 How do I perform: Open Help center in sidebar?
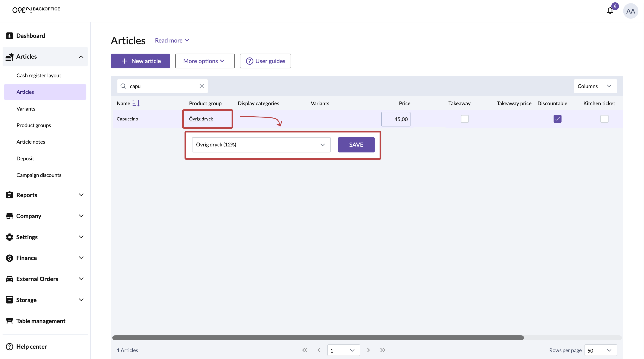(32, 347)
